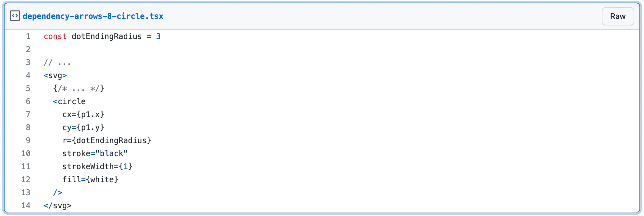Select line number 6
The height and width of the screenshot is (216, 644).
(x=28, y=101)
